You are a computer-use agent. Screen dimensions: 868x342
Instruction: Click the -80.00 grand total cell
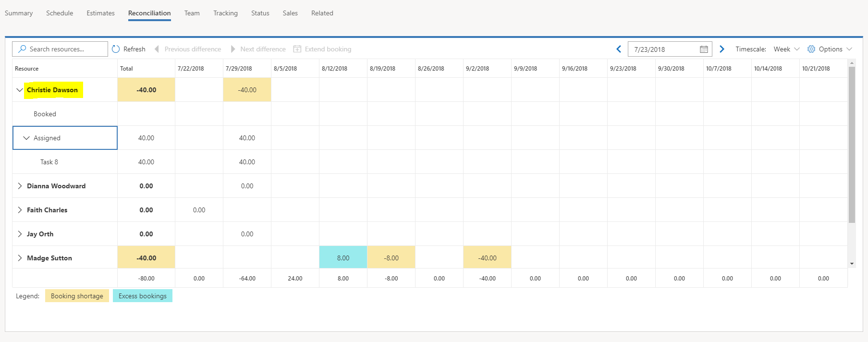pos(146,278)
